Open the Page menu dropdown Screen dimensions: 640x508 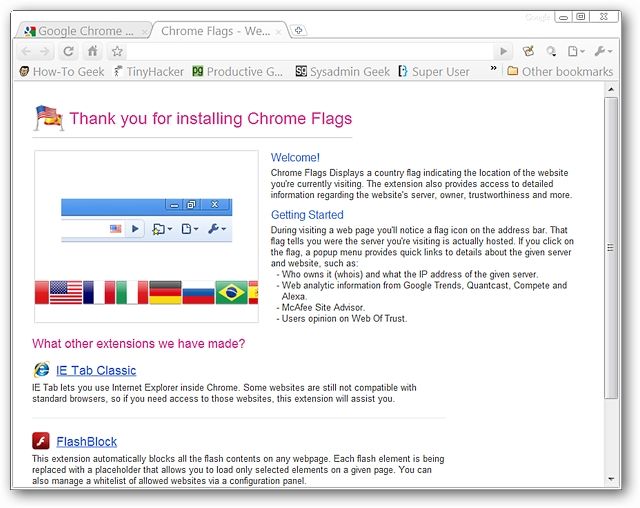pos(576,51)
